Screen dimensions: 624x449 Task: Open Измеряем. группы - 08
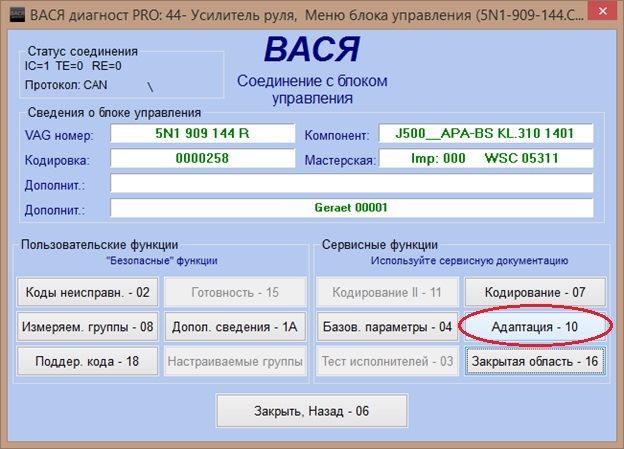tap(88, 327)
